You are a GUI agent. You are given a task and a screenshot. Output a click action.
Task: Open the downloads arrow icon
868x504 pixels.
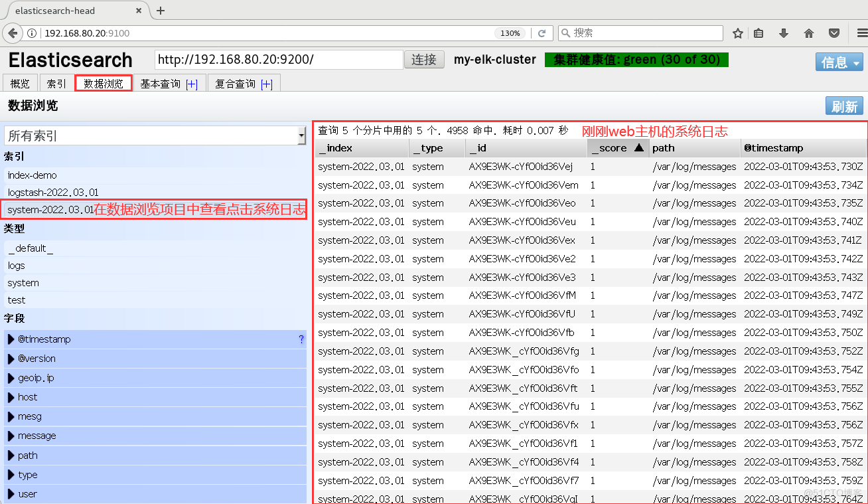point(784,33)
